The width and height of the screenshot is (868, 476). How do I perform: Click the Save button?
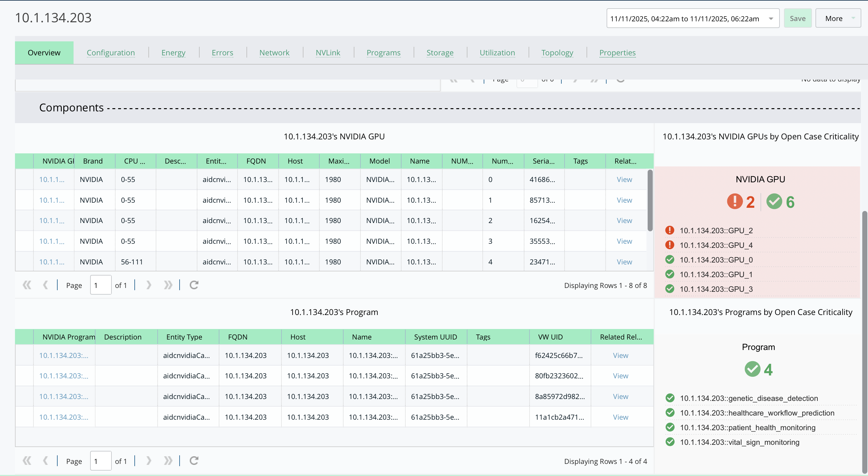pos(797,18)
